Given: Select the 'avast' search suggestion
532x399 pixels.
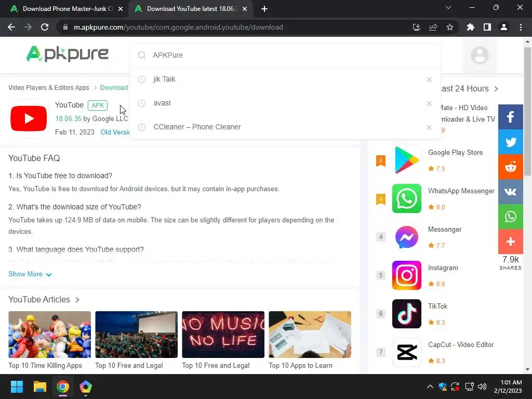Looking at the screenshot, I should pos(285,103).
